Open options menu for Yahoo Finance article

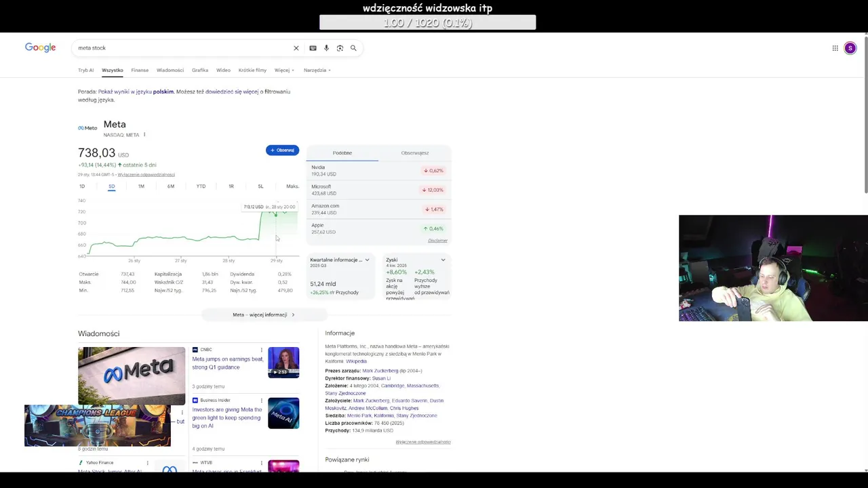point(147,463)
